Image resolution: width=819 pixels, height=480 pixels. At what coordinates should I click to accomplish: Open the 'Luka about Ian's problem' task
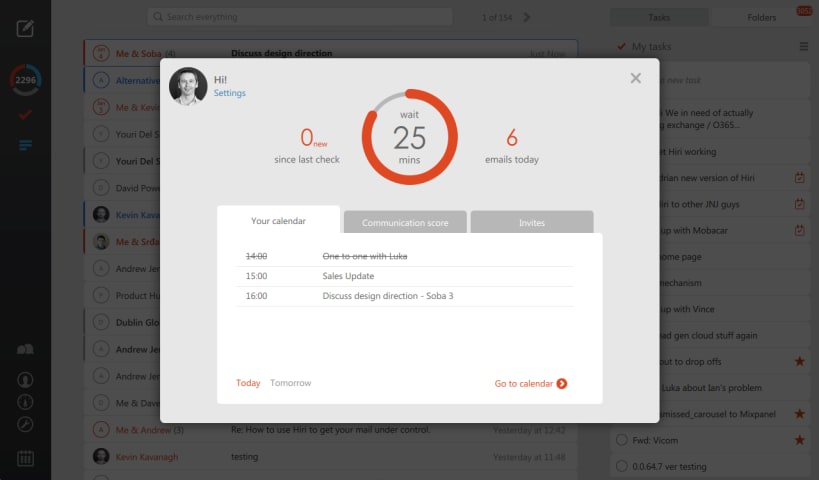(x=734, y=388)
